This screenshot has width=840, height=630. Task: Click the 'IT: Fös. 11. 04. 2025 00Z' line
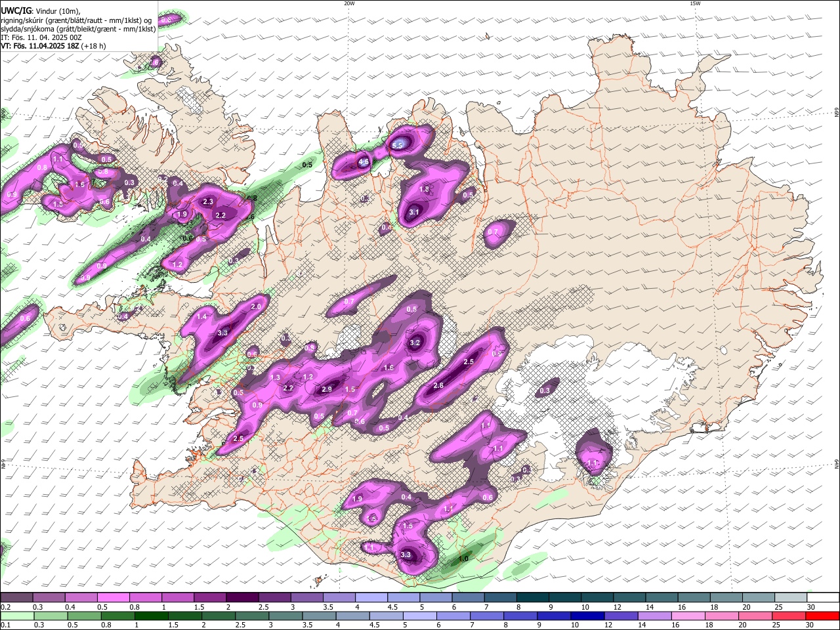pos(41,37)
